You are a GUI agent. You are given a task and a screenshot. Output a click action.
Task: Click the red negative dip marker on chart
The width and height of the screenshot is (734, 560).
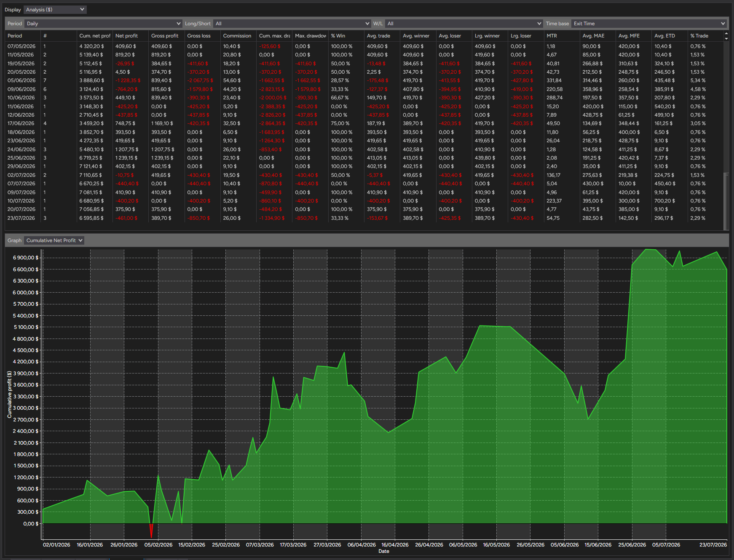coord(151,531)
